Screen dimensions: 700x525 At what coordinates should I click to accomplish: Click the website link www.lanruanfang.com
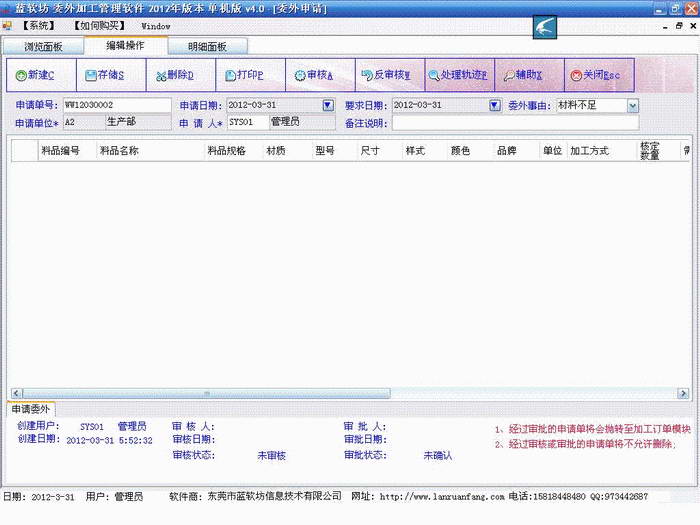point(442,496)
